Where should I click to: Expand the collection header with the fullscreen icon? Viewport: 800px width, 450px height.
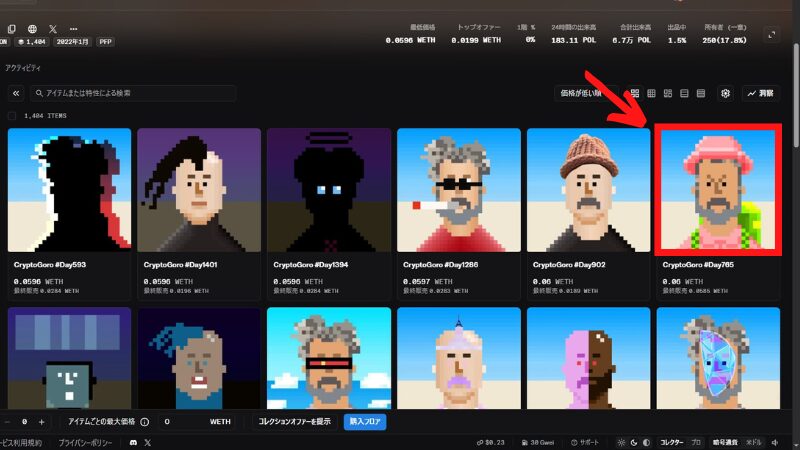point(771,35)
